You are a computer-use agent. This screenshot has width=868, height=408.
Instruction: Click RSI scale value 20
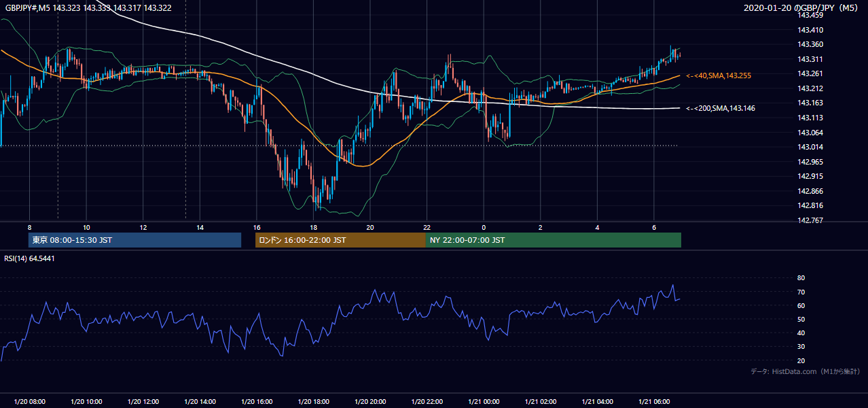pyautogui.click(x=801, y=360)
